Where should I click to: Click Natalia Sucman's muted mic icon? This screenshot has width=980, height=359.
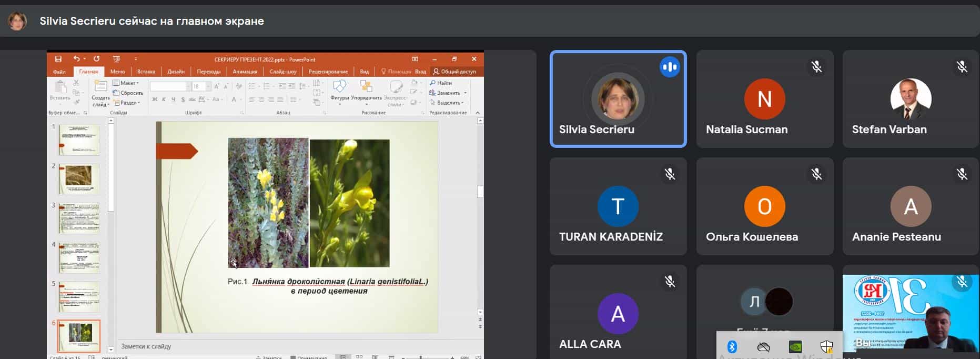click(816, 67)
